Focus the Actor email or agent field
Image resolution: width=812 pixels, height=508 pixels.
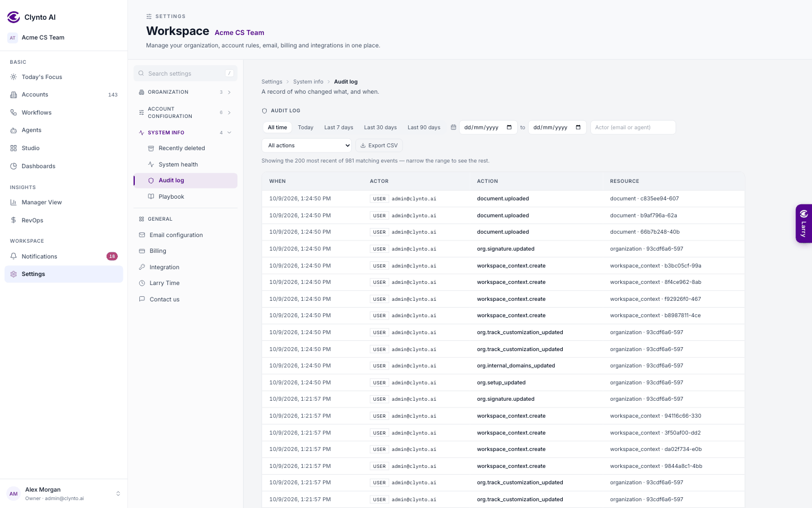click(633, 128)
